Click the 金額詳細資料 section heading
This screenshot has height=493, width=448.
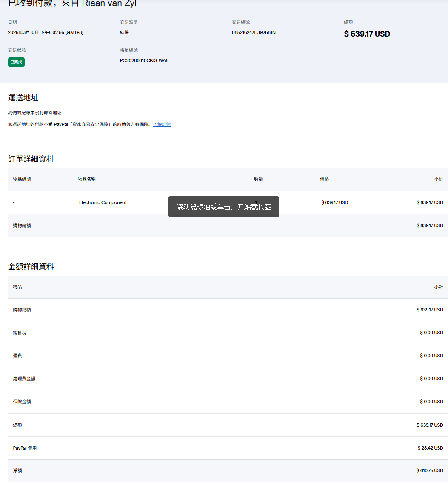point(31,266)
